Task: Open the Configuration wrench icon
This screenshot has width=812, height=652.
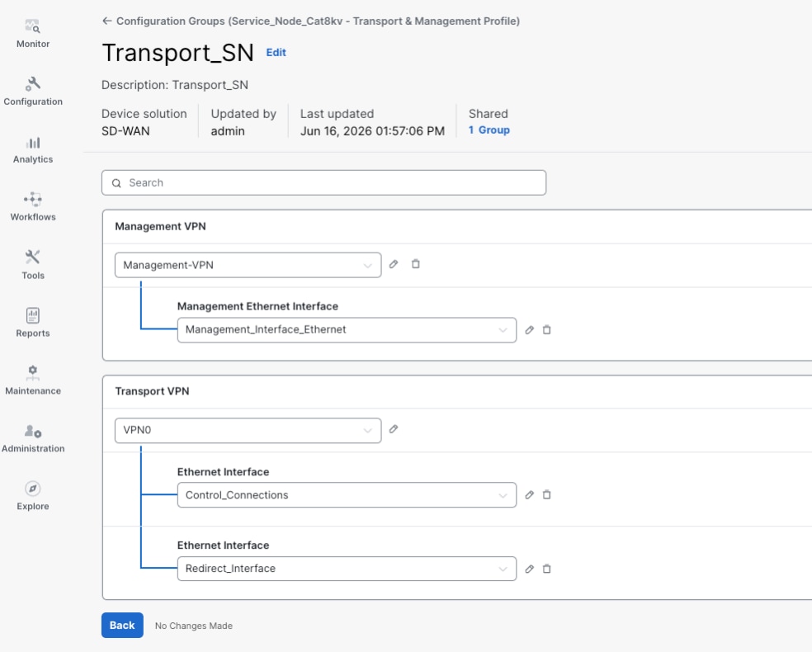Action: point(33,84)
